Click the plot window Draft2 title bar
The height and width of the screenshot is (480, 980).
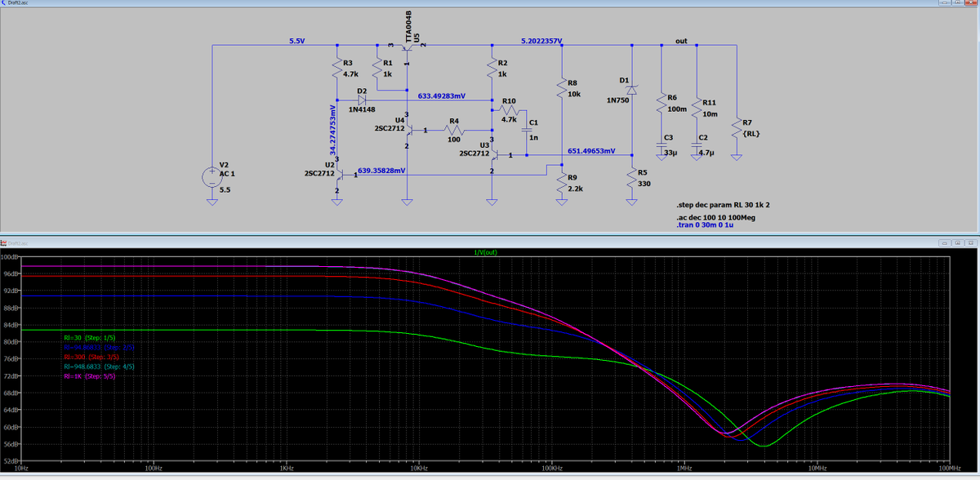[x=490, y=243]
